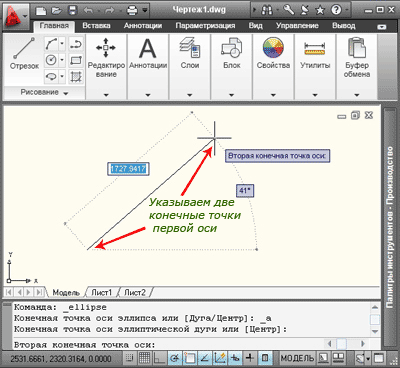This screenshot has width=400, height=368.
Task: Open the Блок block panel
Action: (232, 48)
